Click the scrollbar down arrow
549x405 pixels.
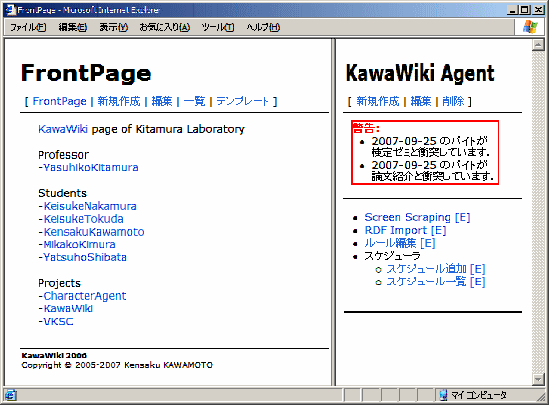pyautogui.click(x=538, y=379)
